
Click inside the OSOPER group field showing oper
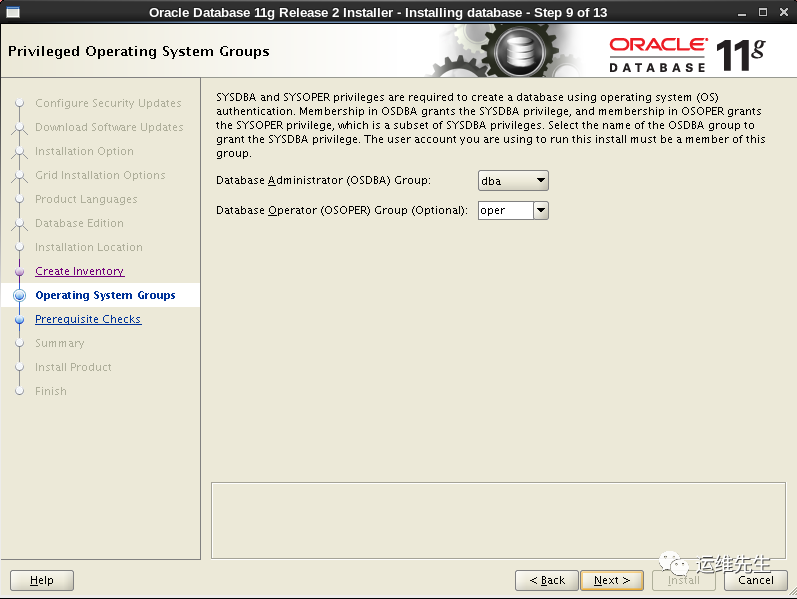tap(506, 210)
